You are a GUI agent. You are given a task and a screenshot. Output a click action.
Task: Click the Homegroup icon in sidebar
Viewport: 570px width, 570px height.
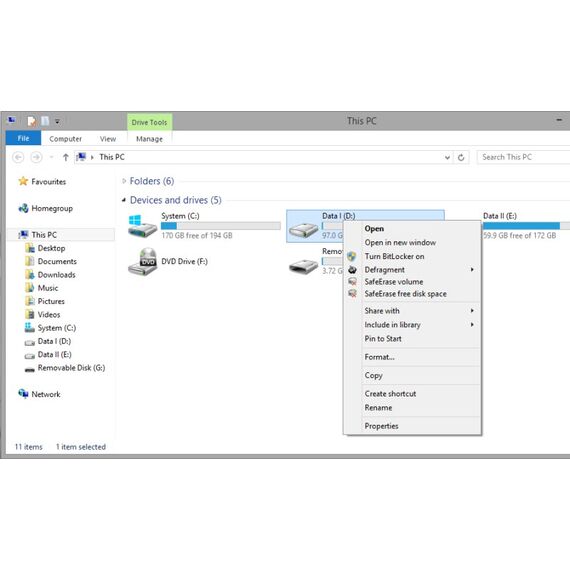[x=23, y=208]
